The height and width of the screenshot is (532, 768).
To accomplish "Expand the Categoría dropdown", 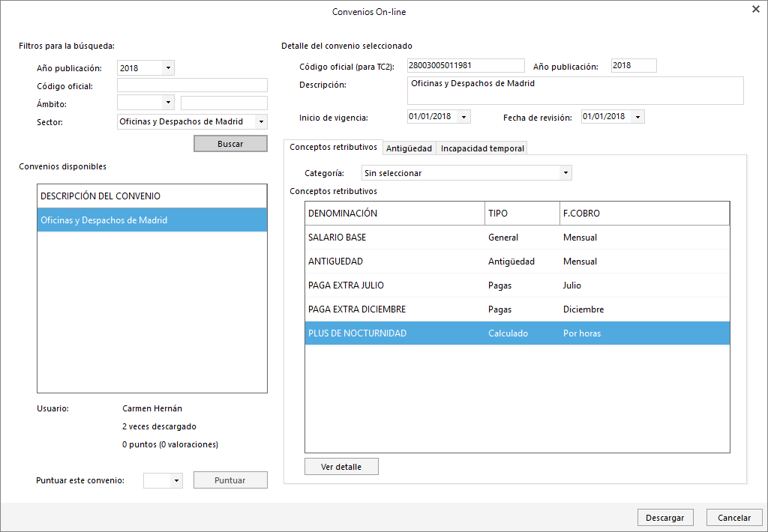I will coord(565,173).
